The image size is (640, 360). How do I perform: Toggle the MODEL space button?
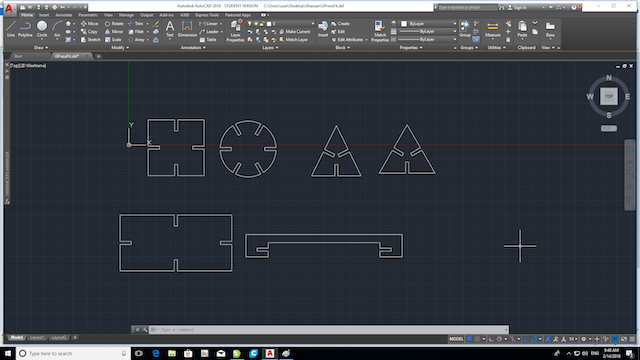(456, 339)
